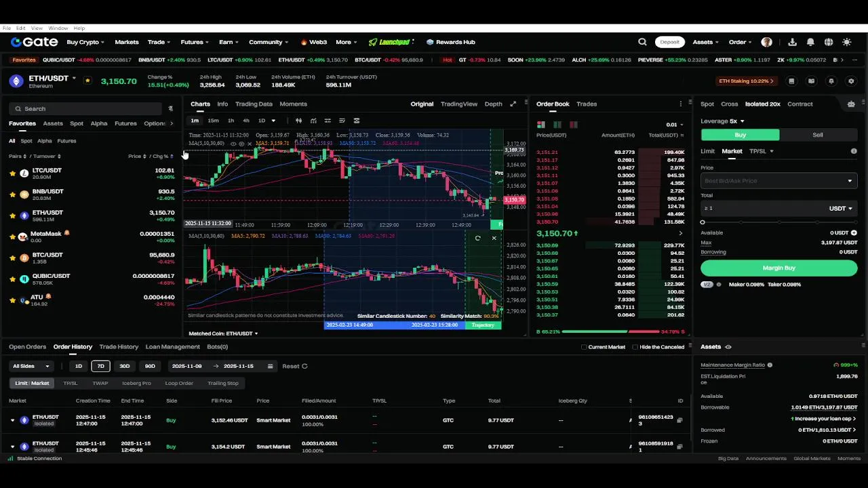Image resolution: width=868 pixels, height=488 pixels.
Task: Show combined buy and sell order book view
Action: click(x=541, y=125)
